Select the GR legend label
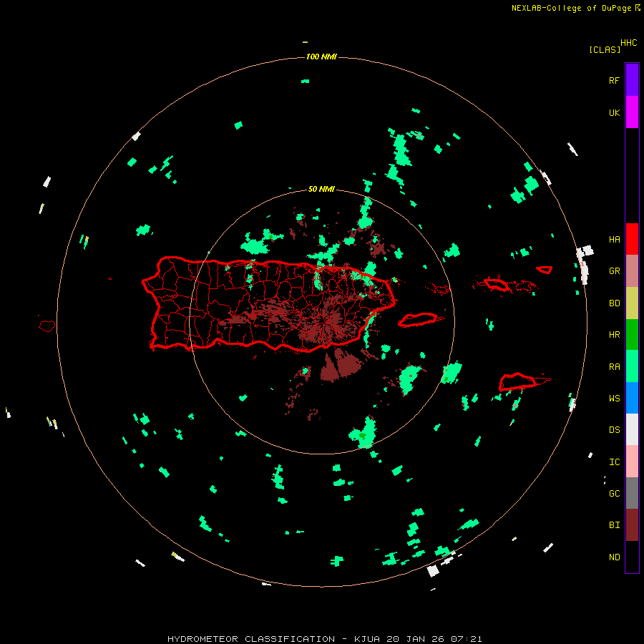The image size is (644, 644). coord(614,271)
